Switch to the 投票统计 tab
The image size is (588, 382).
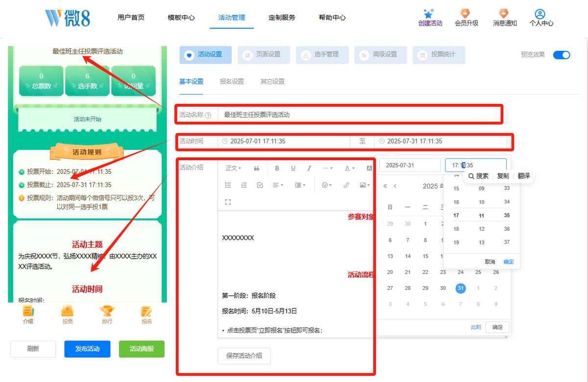[439, 55]
